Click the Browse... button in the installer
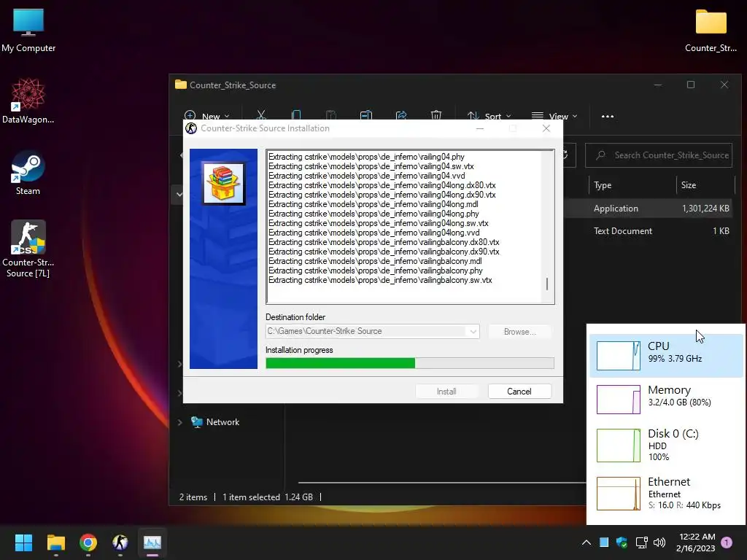The height and width of the screenshot is (560, 747). [519, 332]
